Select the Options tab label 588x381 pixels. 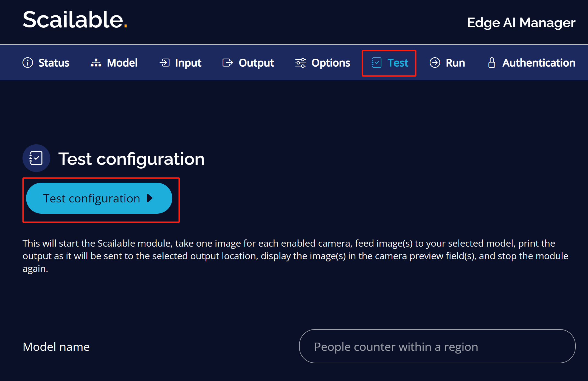331,63
